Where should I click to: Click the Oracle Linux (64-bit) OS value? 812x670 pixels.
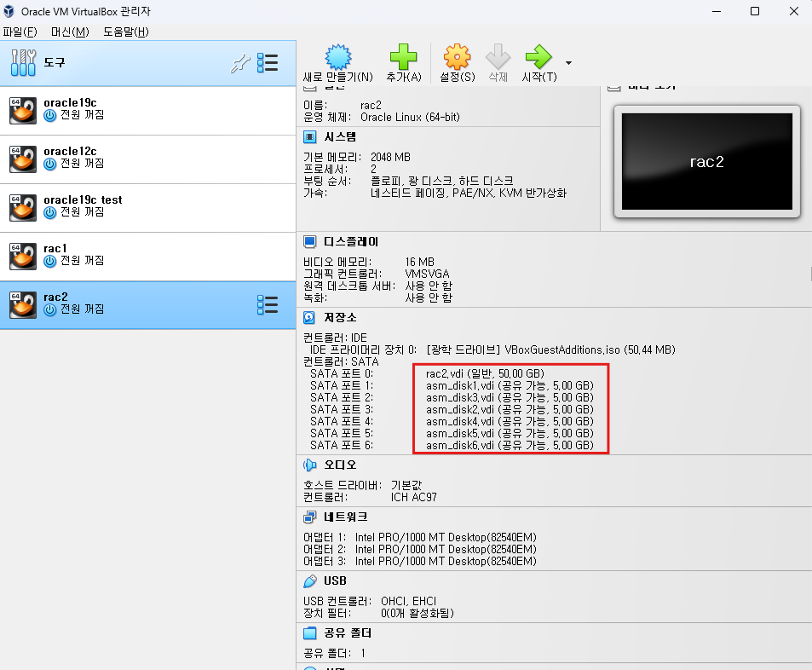tap(410, 117)
